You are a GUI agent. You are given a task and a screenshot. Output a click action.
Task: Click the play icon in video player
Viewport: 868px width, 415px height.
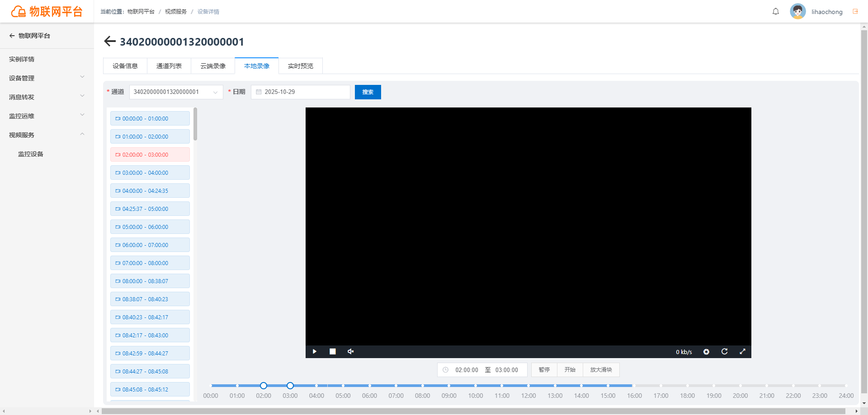(315, 352)
